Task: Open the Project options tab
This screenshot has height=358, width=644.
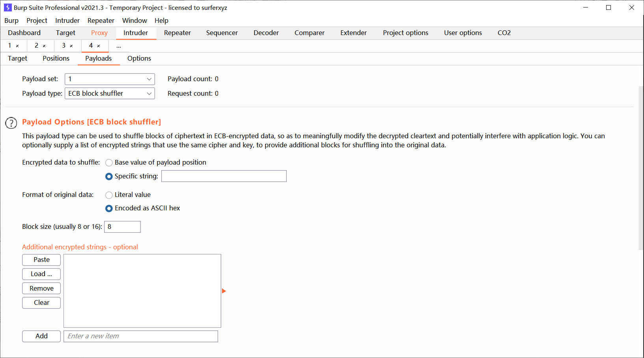Action: [x=405, y=33]
